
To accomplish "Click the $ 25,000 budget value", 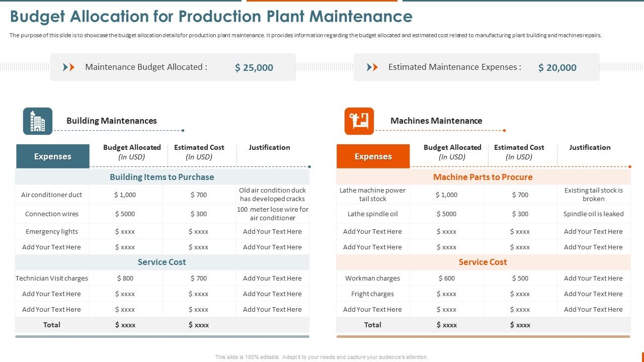I will click(x=254, y=67).
